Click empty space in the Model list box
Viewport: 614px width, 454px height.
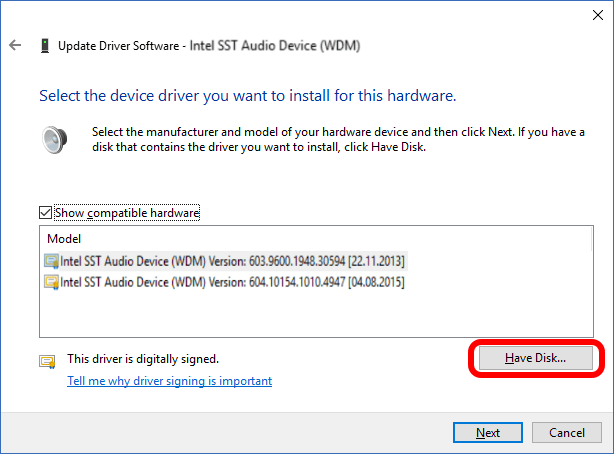[300, 315]
